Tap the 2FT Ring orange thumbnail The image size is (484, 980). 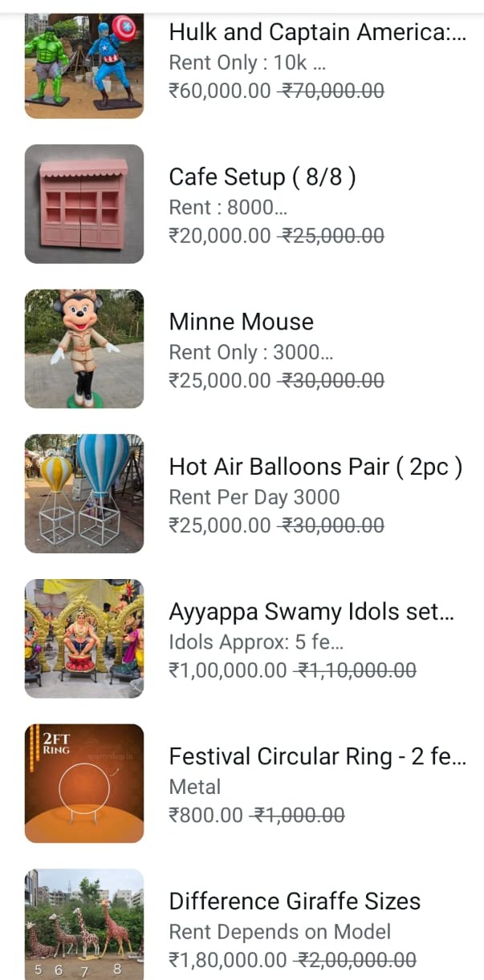click(x=83, y=784)
